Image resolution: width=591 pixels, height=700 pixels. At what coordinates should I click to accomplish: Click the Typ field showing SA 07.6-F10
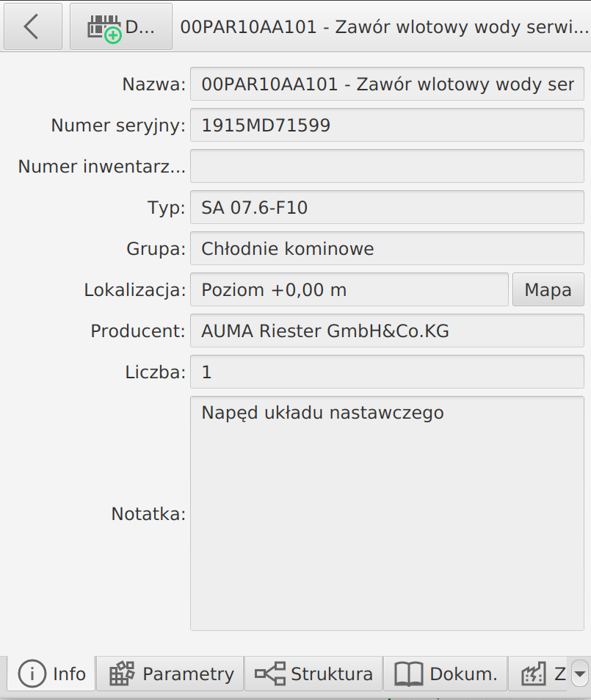point(387,207)
